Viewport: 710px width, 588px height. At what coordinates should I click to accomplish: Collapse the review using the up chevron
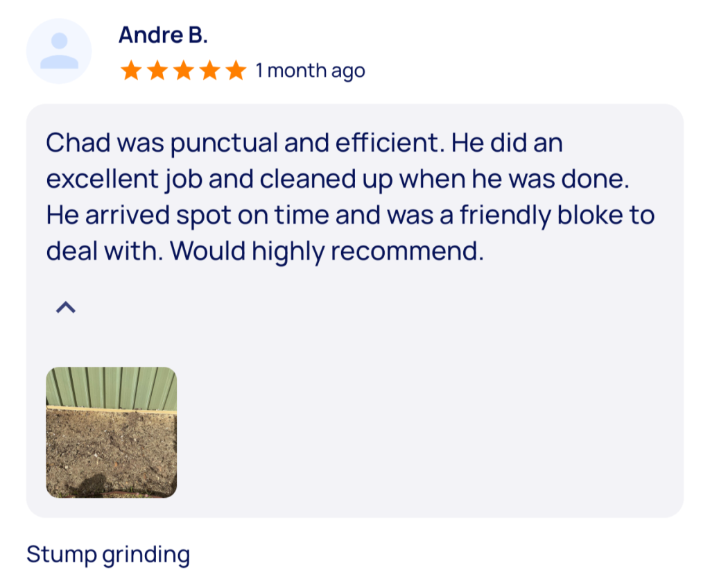click(x=65, y=307)
